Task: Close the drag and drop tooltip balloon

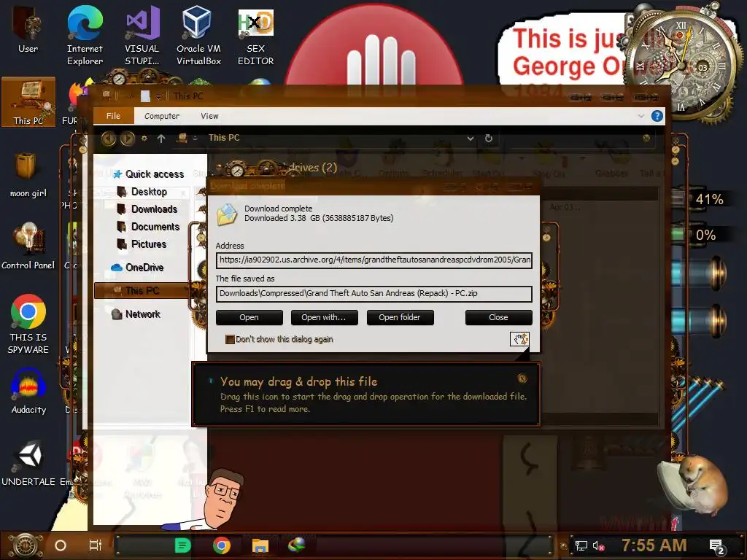Action: point(522,378)
